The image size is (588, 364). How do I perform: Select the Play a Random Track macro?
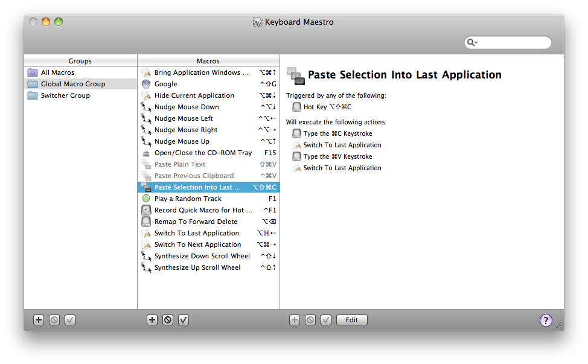click(x=208, y=199)
